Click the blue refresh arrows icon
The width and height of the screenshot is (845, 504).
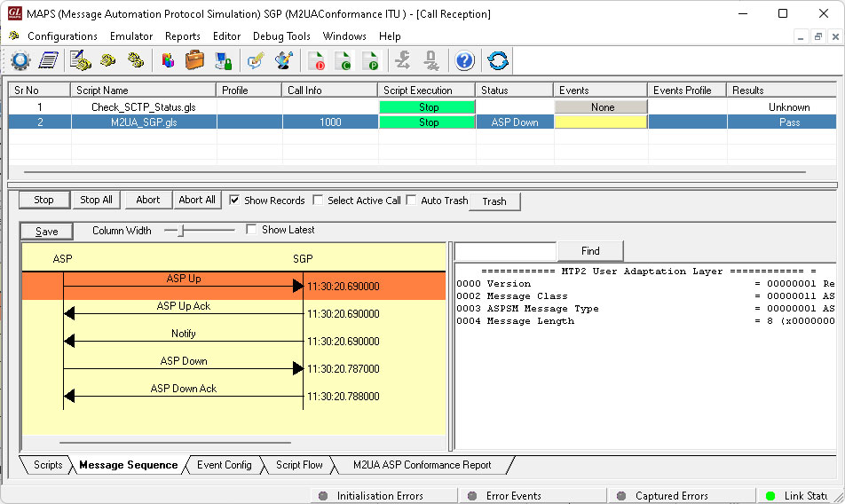tap(498, 60)
